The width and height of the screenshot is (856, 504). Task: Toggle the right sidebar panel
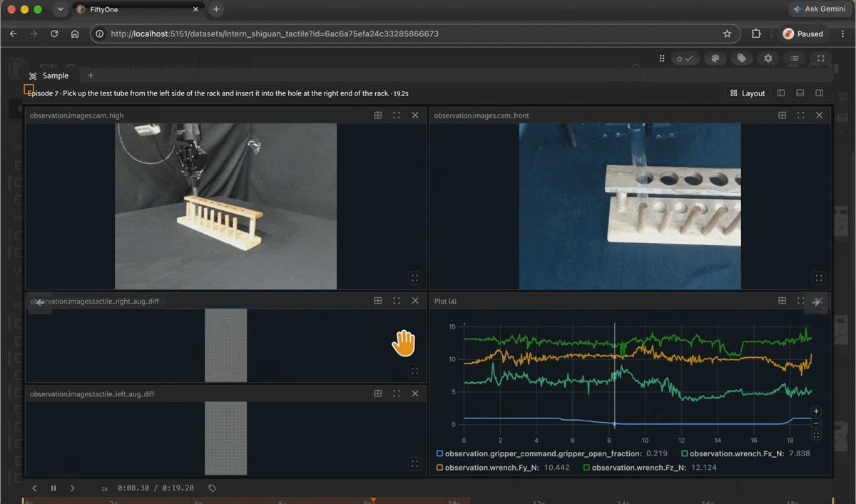(x=820, y=93)
